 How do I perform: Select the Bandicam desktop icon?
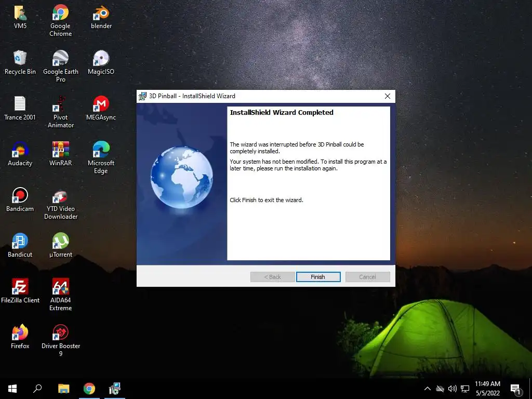20,200
